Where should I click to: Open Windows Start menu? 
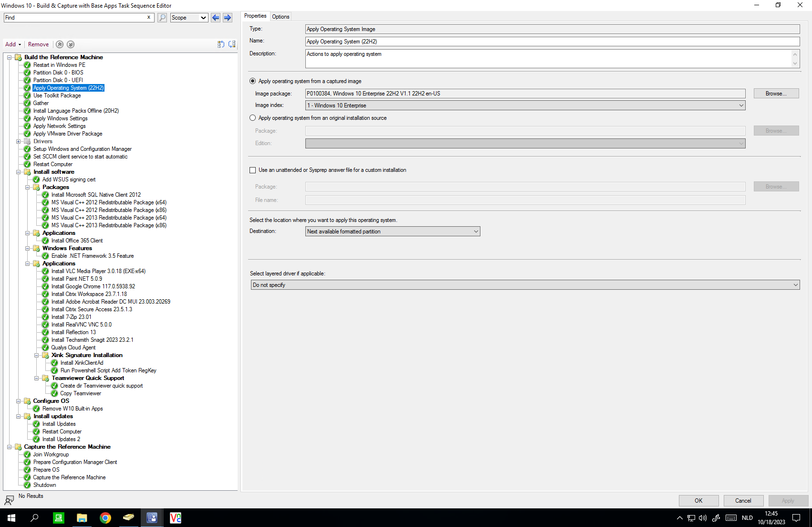tap(11, 518)
